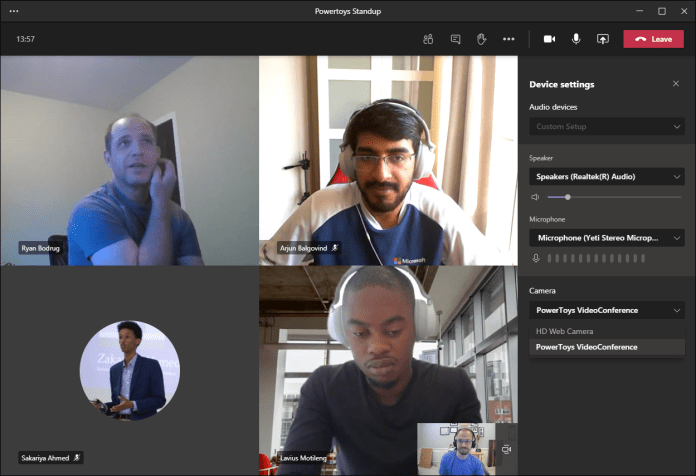Open the meeting chat icon

coord(455,39)
